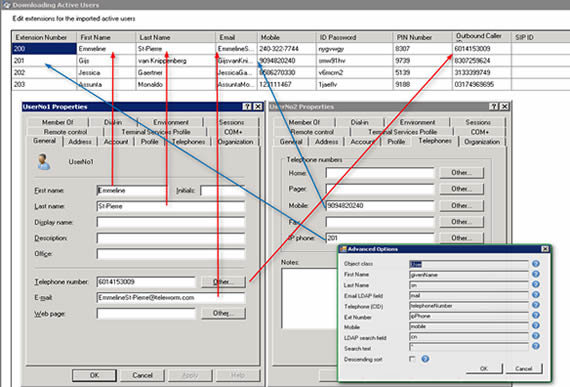Screen dimensions: 570x387
Task: Click Other button beside IP phone field
Action: coord(462,238)
